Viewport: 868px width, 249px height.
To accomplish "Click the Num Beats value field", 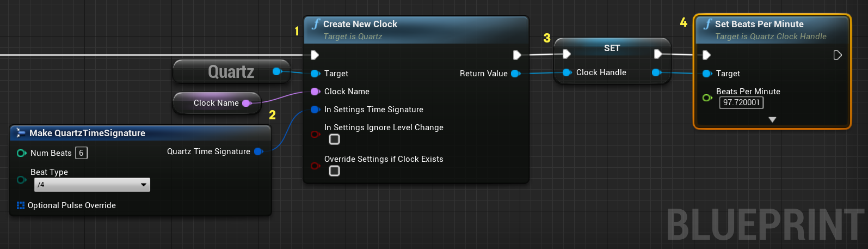I will click(x=81, y=153).
